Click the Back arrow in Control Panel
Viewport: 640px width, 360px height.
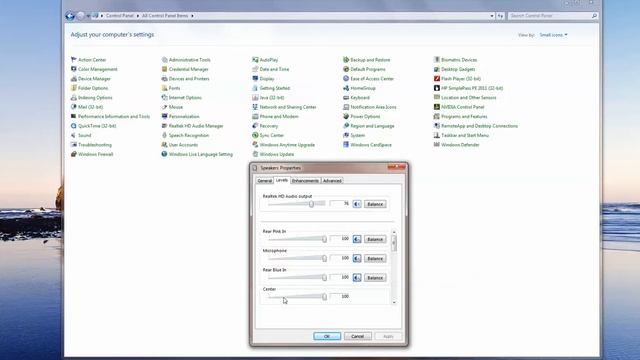(x=70, y=16)
